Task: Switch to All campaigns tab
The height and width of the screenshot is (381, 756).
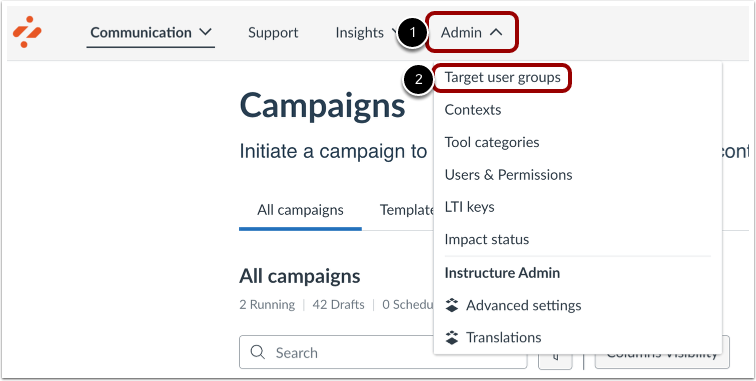Action: 300,210
